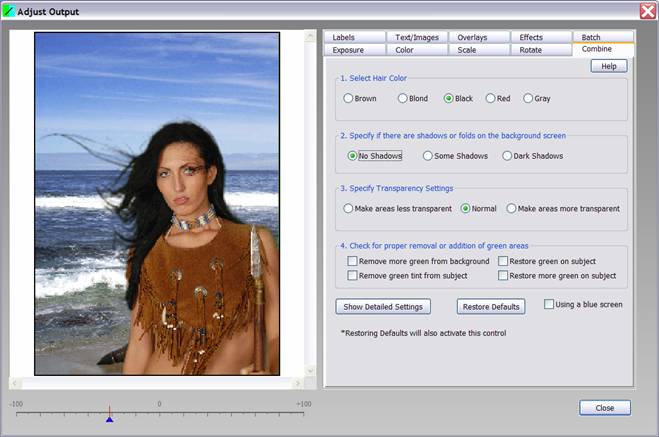The height and width of the screenshot is (437, 659).
Task: Click the Help button
Action: click(x=609, y=66)
